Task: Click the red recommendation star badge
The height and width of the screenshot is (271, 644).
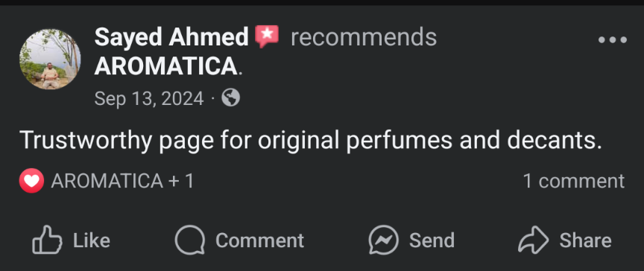Action: pyautogui.click(x=267, y=36)
